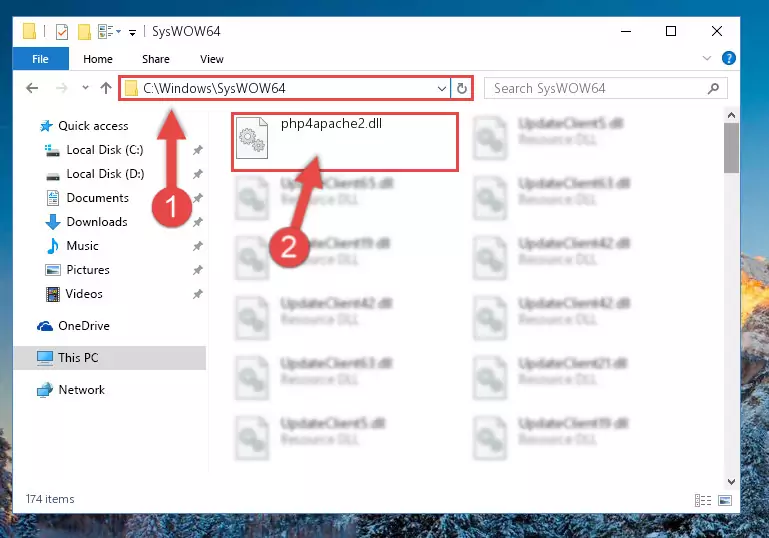769x538 pixels.
Task: Click the pin icon beside Music
Action: (x=198, y=246)
